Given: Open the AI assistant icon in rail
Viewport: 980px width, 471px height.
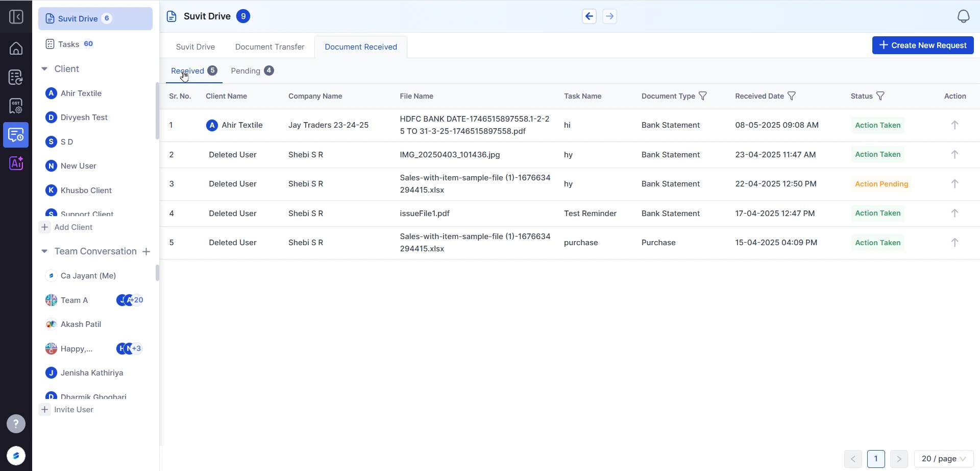Looking at the screenshot, I should pos(16,163).
